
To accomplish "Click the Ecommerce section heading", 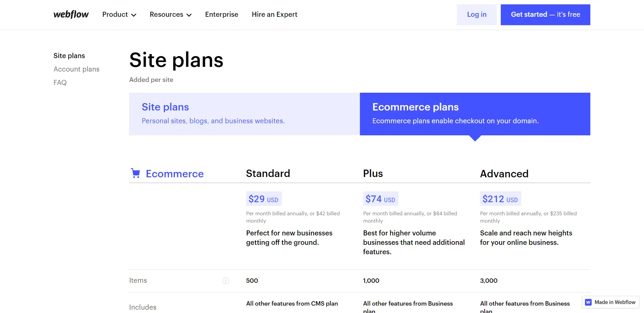I will (174, 174).
